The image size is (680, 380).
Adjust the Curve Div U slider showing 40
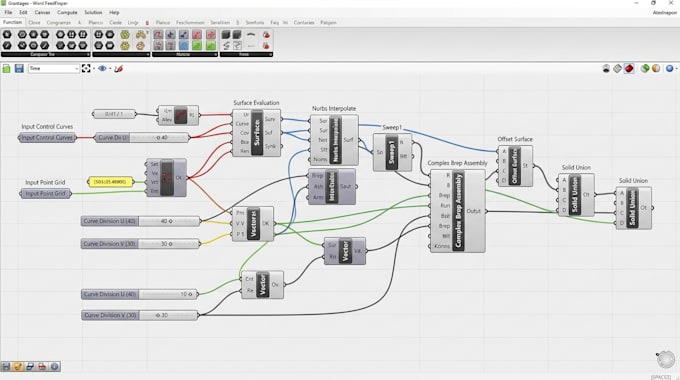pyautogui.click(x=142, y=138)
